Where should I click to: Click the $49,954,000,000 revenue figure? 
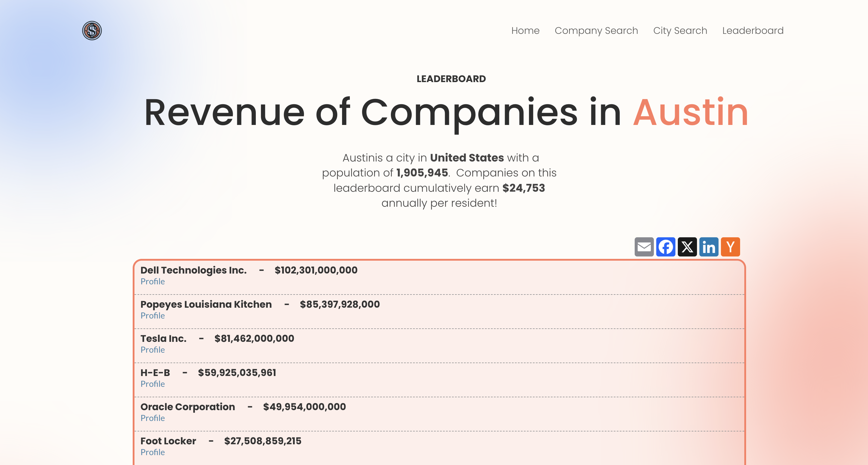[x=304, y=407]
